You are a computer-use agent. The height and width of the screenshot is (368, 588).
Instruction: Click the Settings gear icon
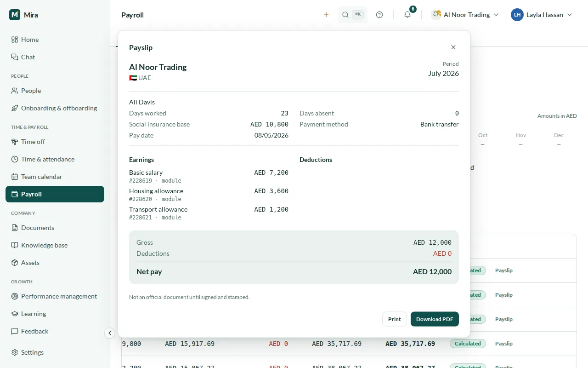click(15, 352)
